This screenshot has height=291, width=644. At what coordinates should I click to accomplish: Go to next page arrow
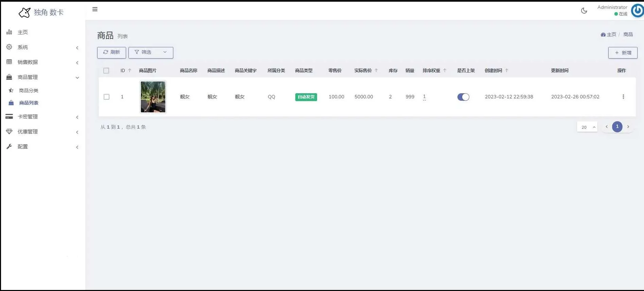628,127
